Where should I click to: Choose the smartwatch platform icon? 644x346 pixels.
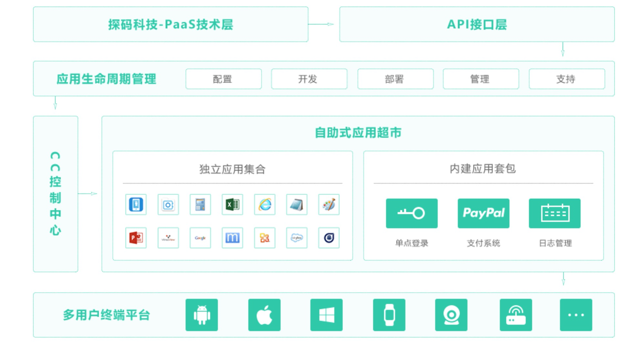(x=389, y=315)
